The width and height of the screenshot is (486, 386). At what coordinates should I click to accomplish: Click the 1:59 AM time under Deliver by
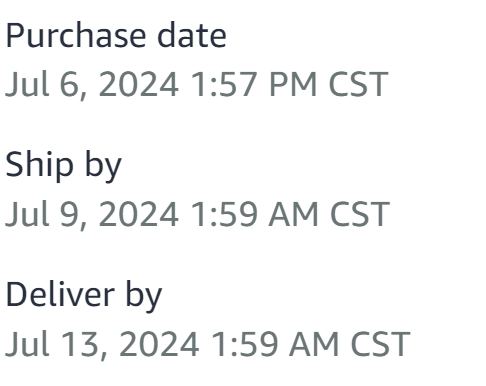click(275, 344)
